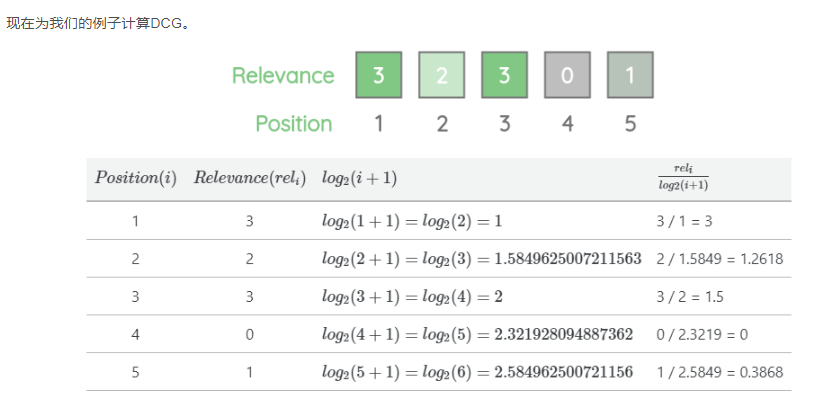This screenshot has height=407, width=839.
Task: Click the green Relevance label
Action: click(283, 75)
